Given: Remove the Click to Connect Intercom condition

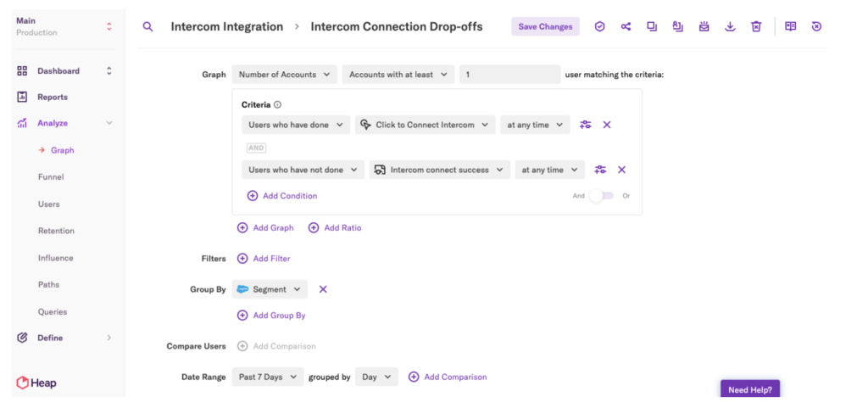Looking at the screenshot, I should [607, 125].
